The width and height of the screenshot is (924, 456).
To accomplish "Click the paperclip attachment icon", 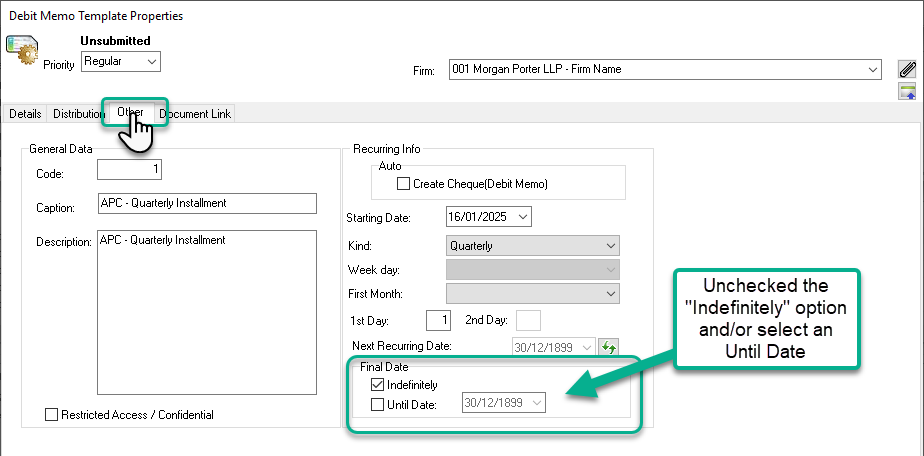I will point(906,69).
